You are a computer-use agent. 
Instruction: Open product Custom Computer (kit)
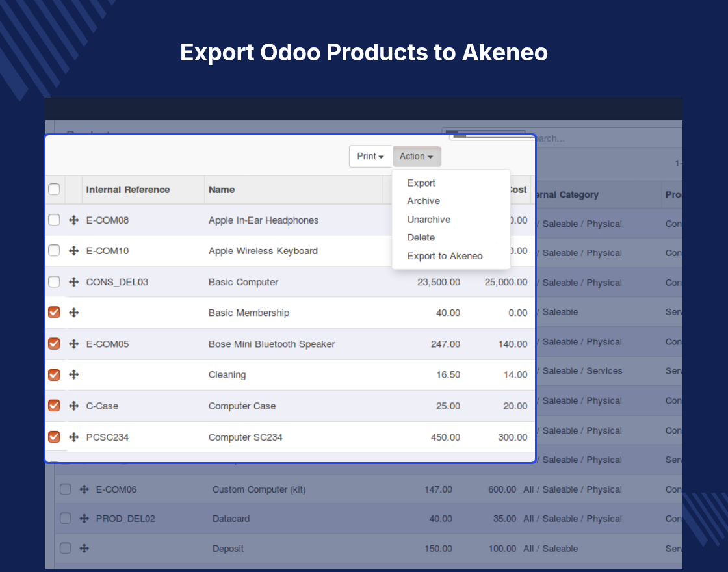click(259, 489)
